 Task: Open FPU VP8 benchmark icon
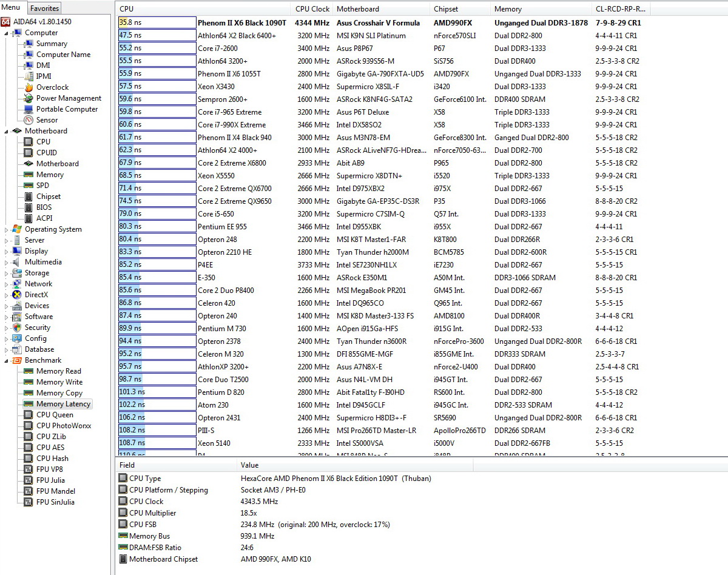click(28, 469)
